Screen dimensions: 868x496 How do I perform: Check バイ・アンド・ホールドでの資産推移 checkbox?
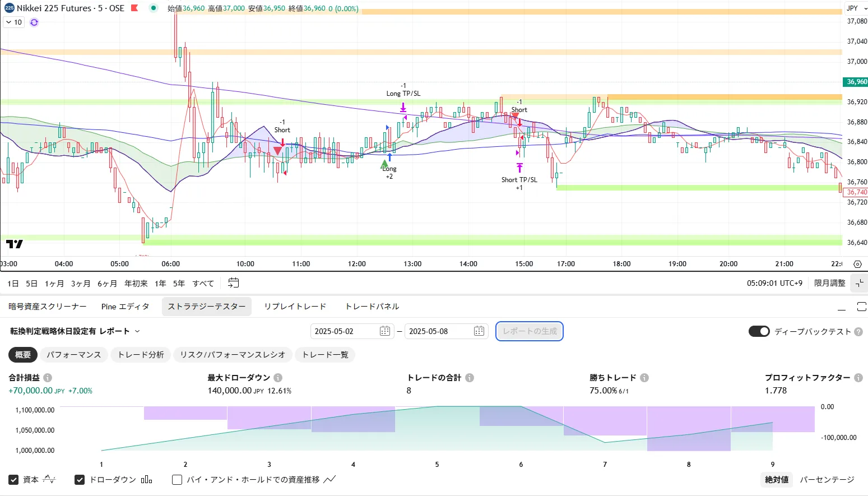tap(177, 480)
